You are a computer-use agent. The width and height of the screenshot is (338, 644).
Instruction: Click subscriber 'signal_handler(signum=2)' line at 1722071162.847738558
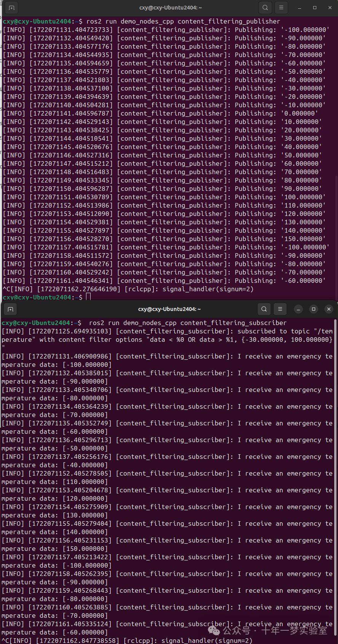coord(127,641)
